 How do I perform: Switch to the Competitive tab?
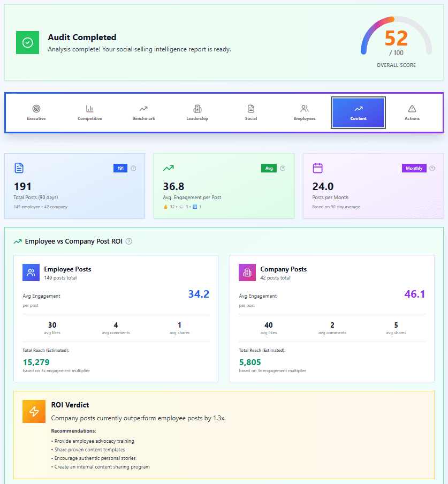(90, 112)
